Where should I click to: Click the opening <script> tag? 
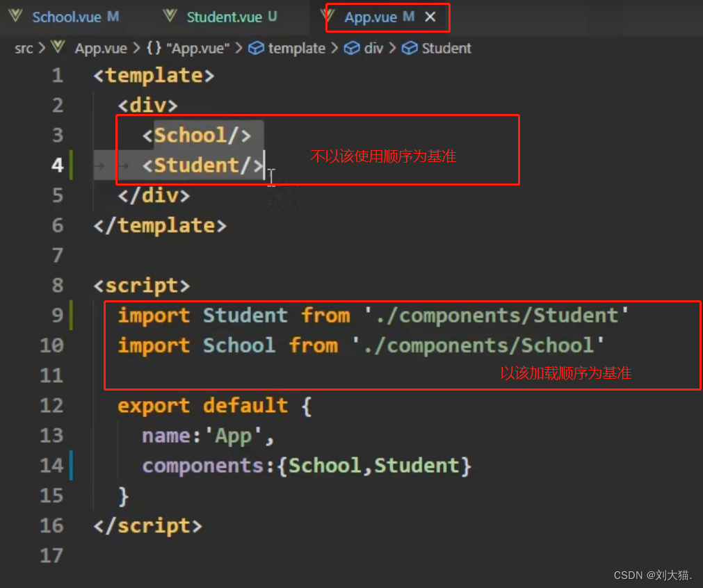click(x=142, y=286)
